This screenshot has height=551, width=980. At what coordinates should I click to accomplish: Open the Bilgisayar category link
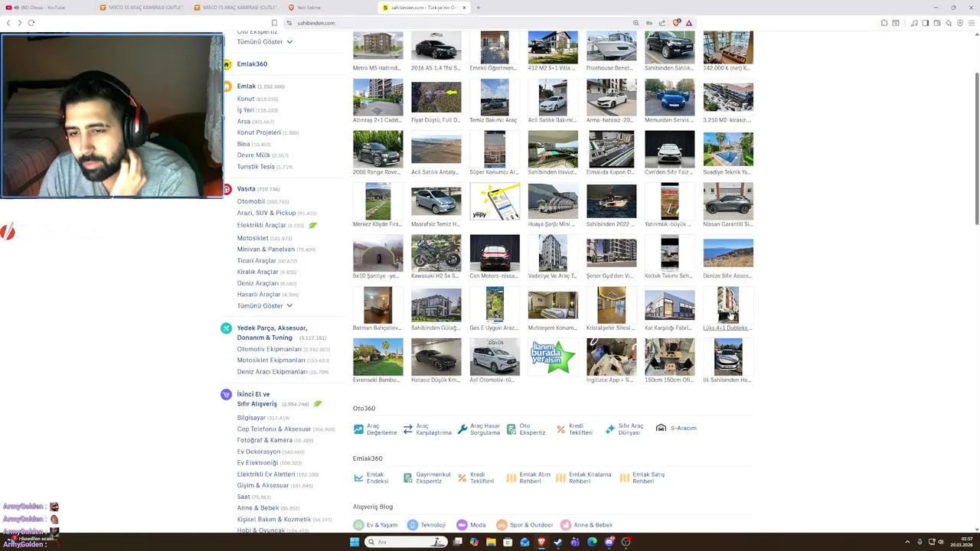tap(251, 418)
